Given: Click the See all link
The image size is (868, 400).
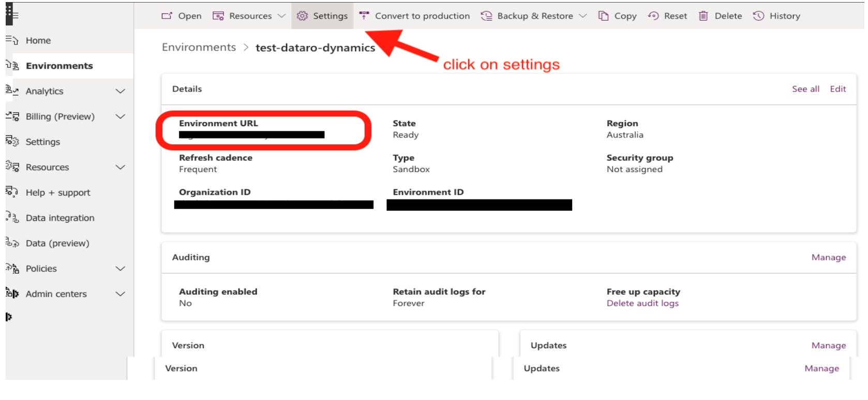Looking at the screenshot, I should coord(805,89).
